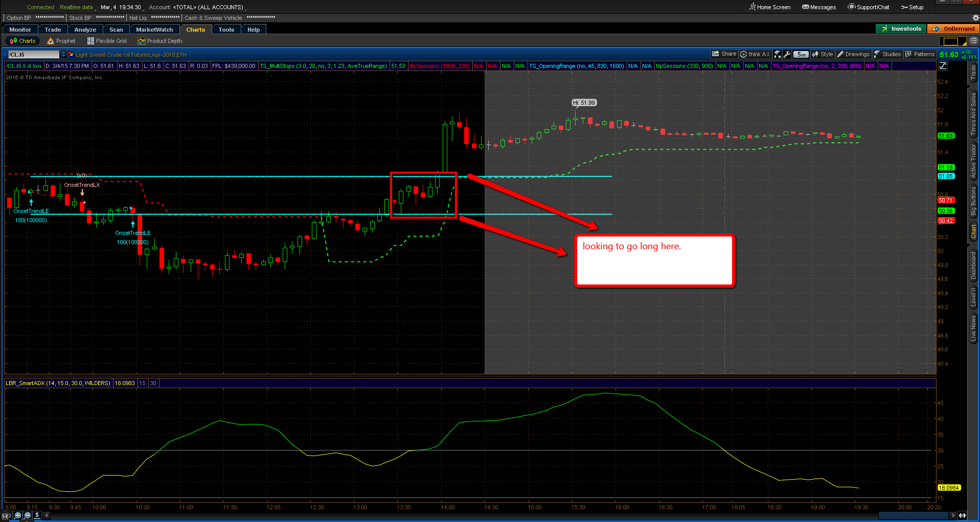The width and height of the screenshot is (980, 522).
Task: Open the Setup menu
Action: 912,7
